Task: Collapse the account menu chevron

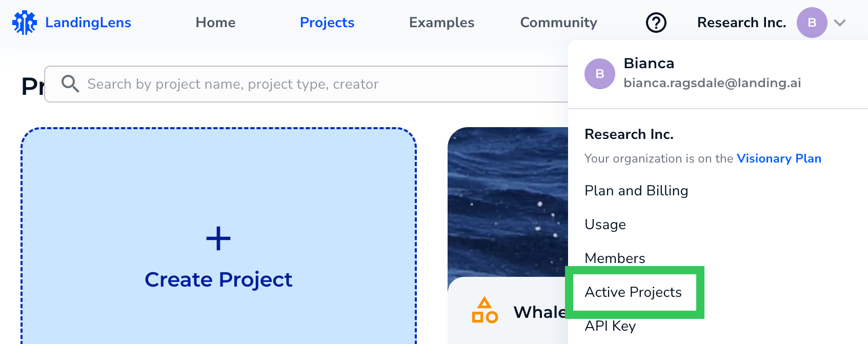Action: coord(839,23)
